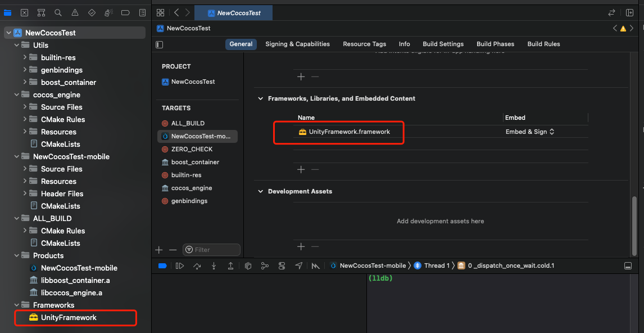Click Continue program execution button
The width and height of the screenshot is (644, 333).
point(179,265)
